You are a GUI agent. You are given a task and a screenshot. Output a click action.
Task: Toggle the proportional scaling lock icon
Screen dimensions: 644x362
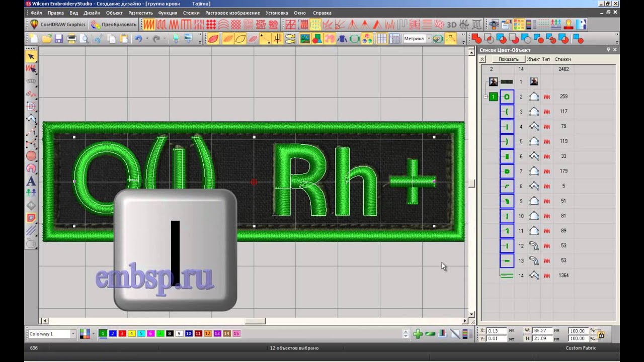[x=601, y=334]
